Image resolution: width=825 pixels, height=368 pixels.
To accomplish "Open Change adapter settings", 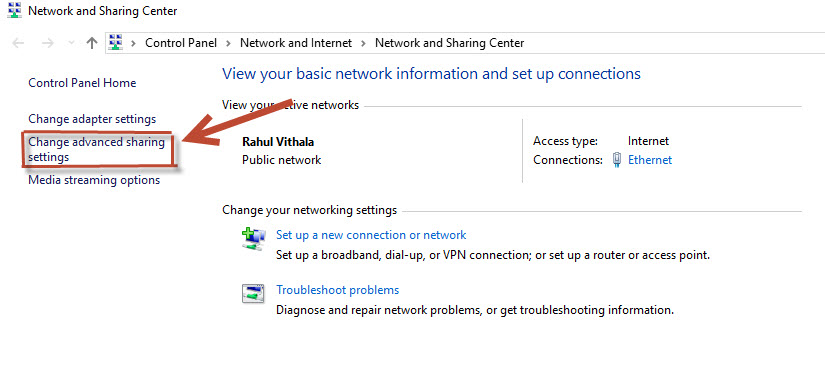I will (x=92, y=119).
